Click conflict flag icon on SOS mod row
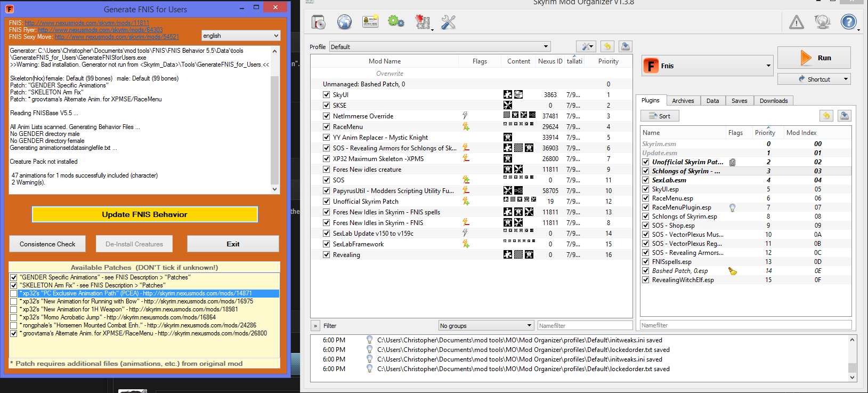The image size is (868, 393). pos(466,180)
